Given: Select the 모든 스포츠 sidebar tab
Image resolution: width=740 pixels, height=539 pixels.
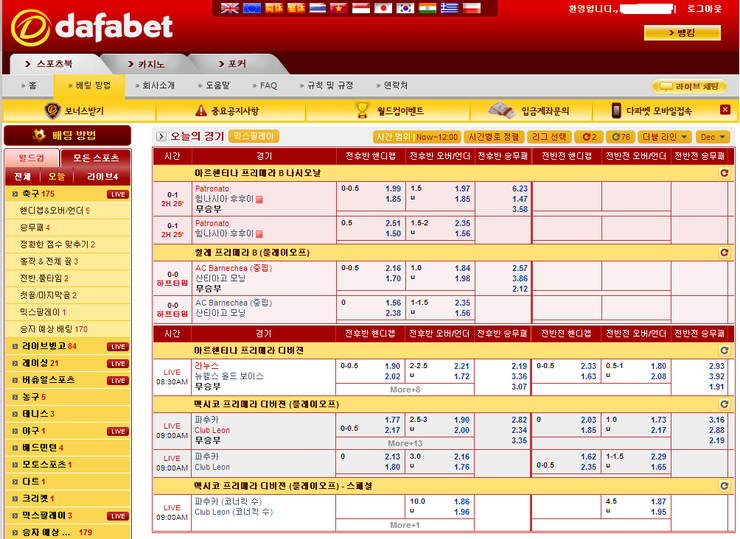Looking at the screenshot, I should pyautogui.click(x=96, y=158).
